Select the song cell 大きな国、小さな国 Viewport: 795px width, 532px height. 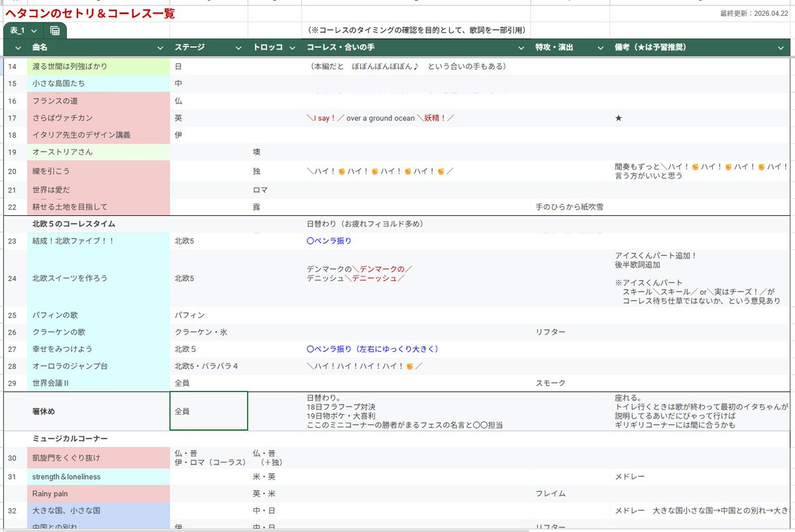[x=99, y=511]
